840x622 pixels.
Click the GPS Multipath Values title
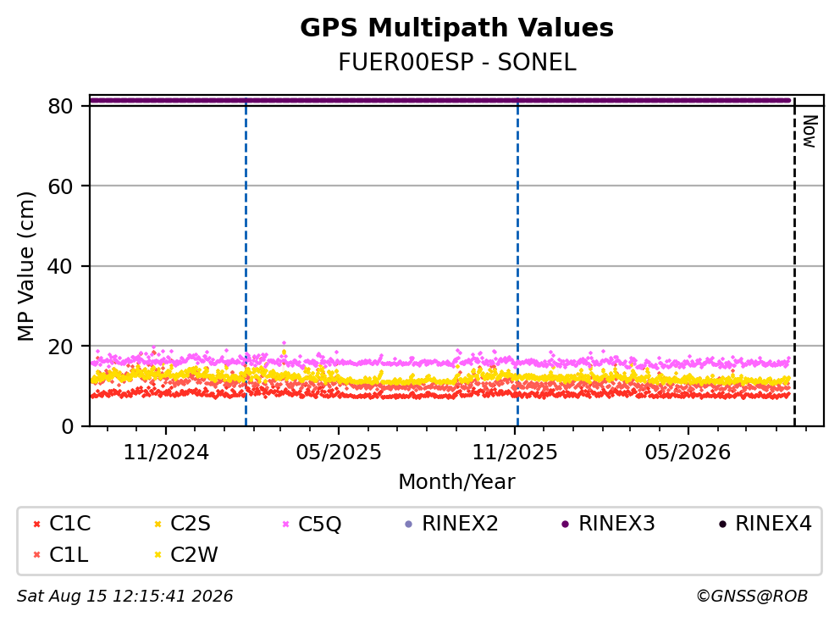(x=456, y=28)
